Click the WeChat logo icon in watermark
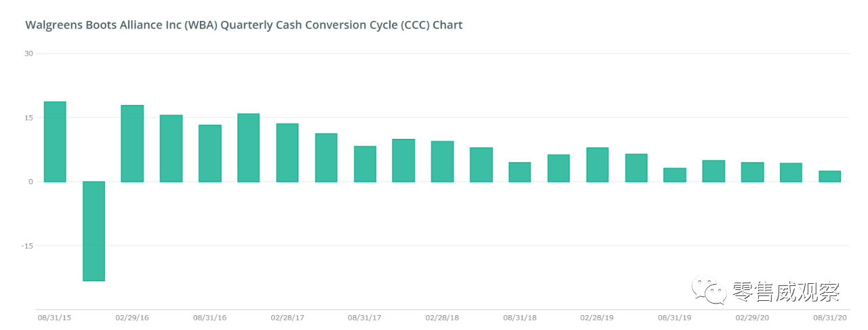The height and width of the screenshot is (330, 868). point(709,291)
